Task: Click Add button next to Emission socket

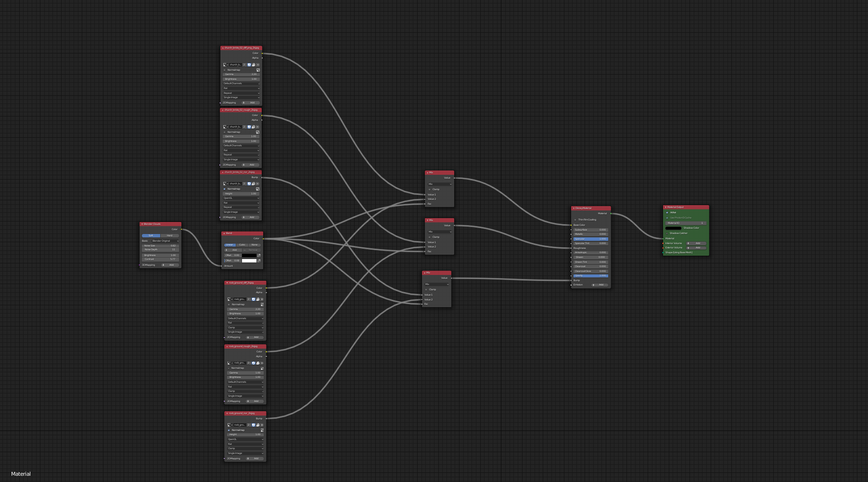Action: (x=600, y=285)
